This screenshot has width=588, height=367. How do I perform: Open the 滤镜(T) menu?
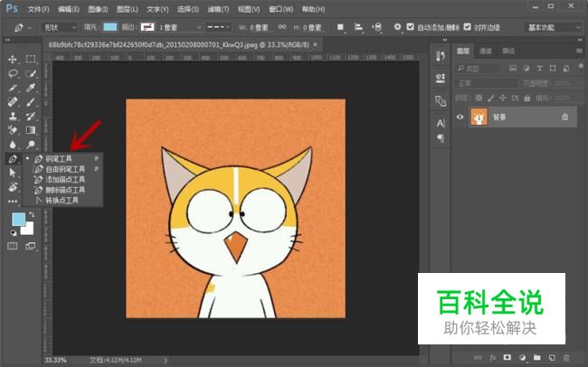point(220,9)
